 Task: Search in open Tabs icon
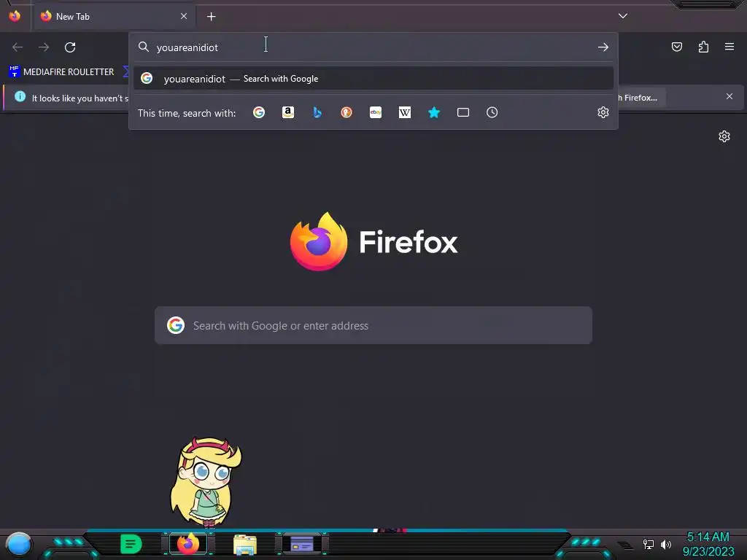pos(463,112)
